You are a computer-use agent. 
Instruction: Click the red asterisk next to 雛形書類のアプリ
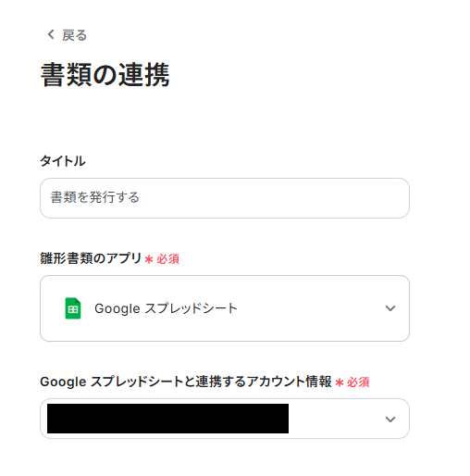click(149, 259)
